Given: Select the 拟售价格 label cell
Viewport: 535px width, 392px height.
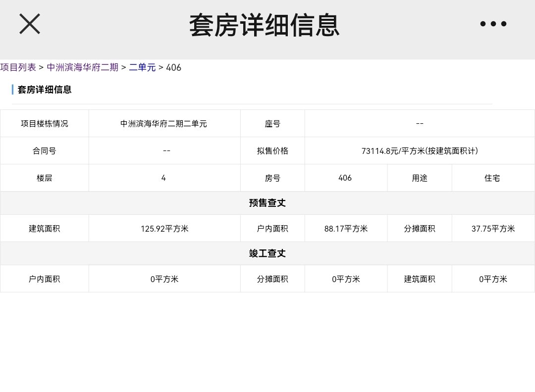Looking at the screenshot, I should pyautogui.click(x=272, y=150).
